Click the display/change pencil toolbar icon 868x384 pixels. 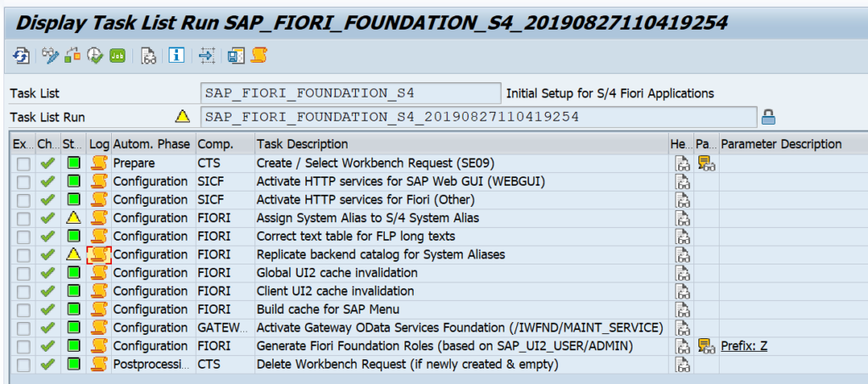(50, 55)
